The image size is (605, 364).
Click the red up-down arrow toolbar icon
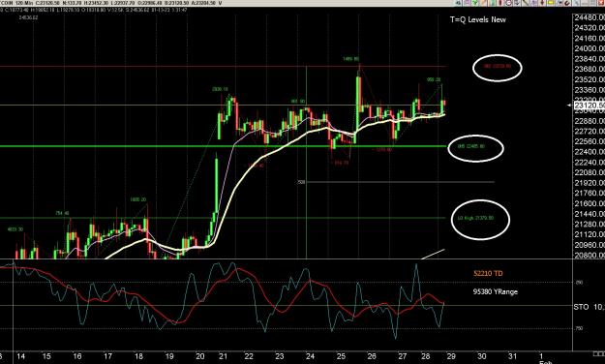click(542, 3)
